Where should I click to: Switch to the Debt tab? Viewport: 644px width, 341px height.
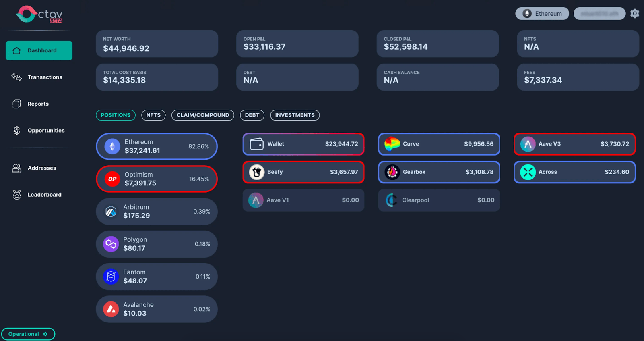pos(252,115)
